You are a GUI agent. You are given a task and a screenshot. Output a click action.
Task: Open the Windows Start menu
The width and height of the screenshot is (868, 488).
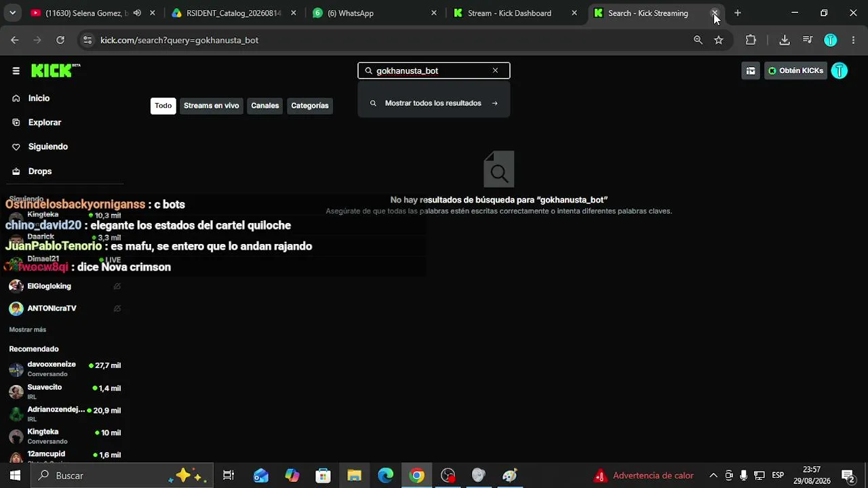[x=15, y=476]
